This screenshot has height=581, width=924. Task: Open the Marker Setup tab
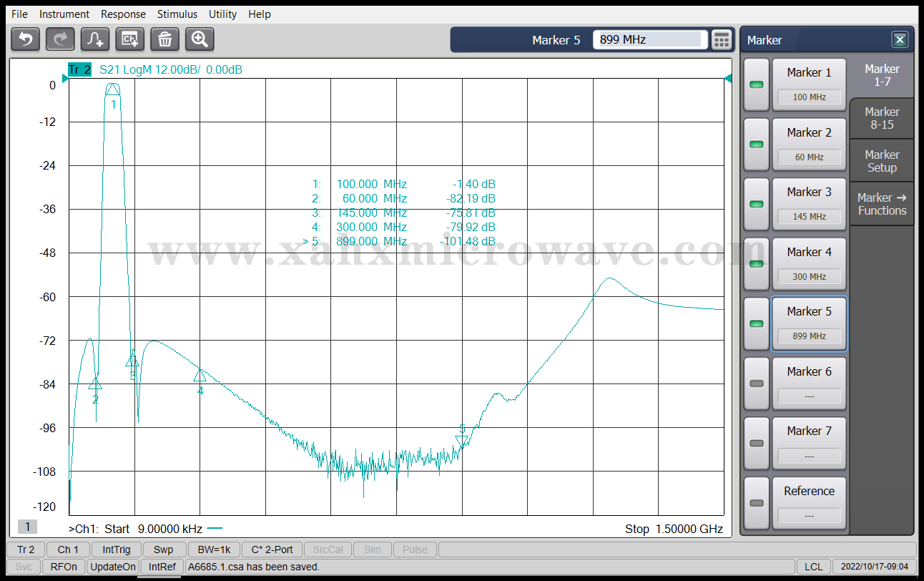point(881,161)
